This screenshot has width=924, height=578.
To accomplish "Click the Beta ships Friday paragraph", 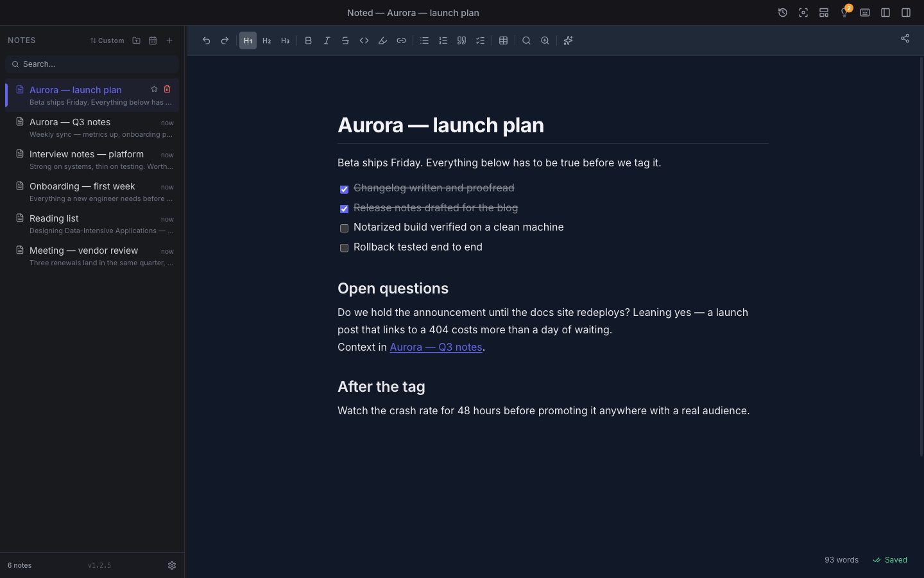I will click(499, 163).
